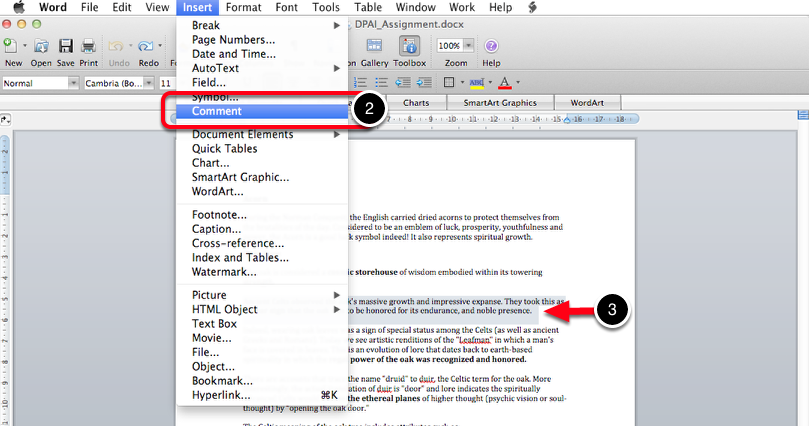Click the decrease indent icon
This screenshot has height=426, width=809.
[402, 83]
